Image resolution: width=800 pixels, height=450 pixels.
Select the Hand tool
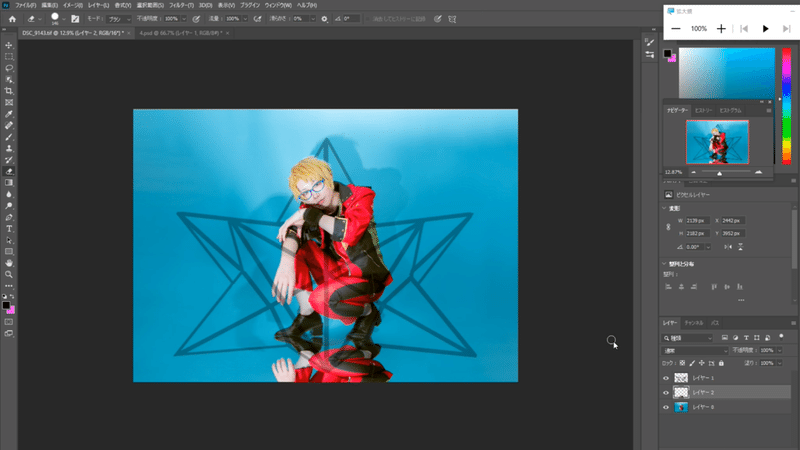click(9, 263)
